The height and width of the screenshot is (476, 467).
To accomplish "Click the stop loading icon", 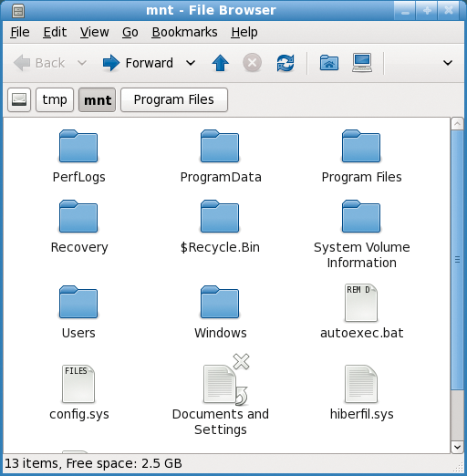I will click(x=252, y=63).
